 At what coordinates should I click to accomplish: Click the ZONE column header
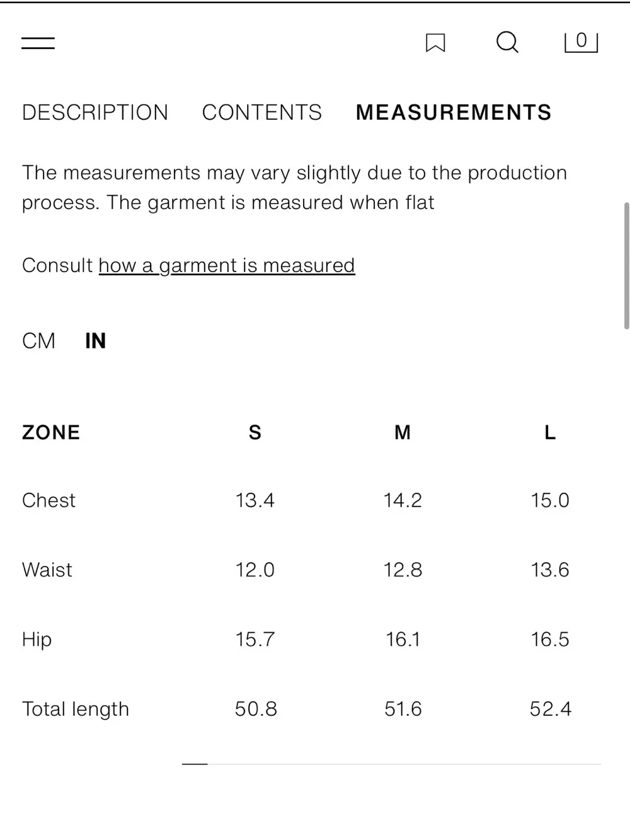coord(51,432)
